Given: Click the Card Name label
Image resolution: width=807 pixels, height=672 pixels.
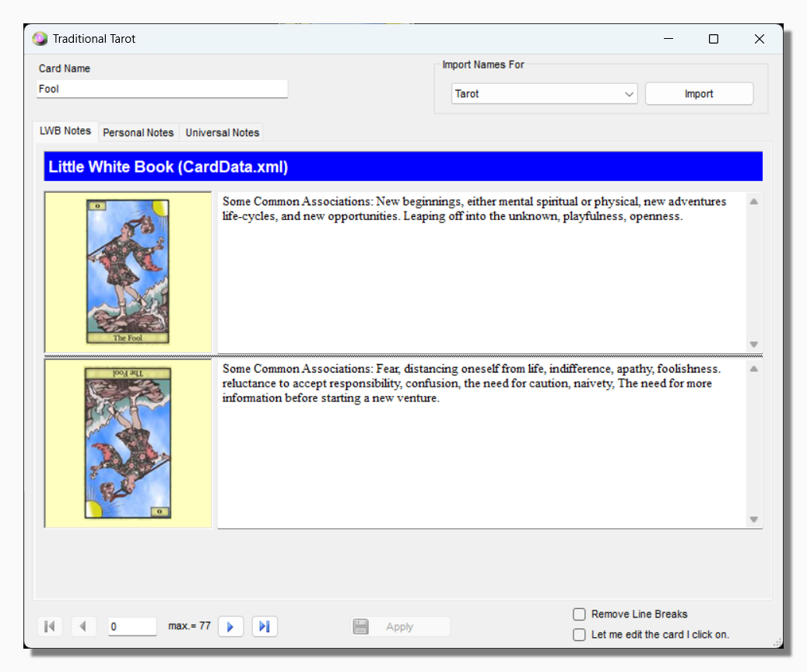Looking at the screenshot, I should coord(65,68).
